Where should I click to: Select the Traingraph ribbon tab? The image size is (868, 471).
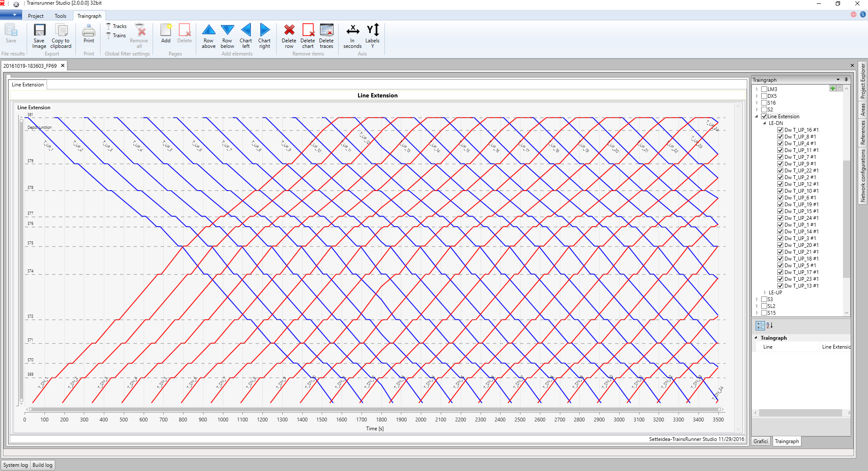click(89, 16)
